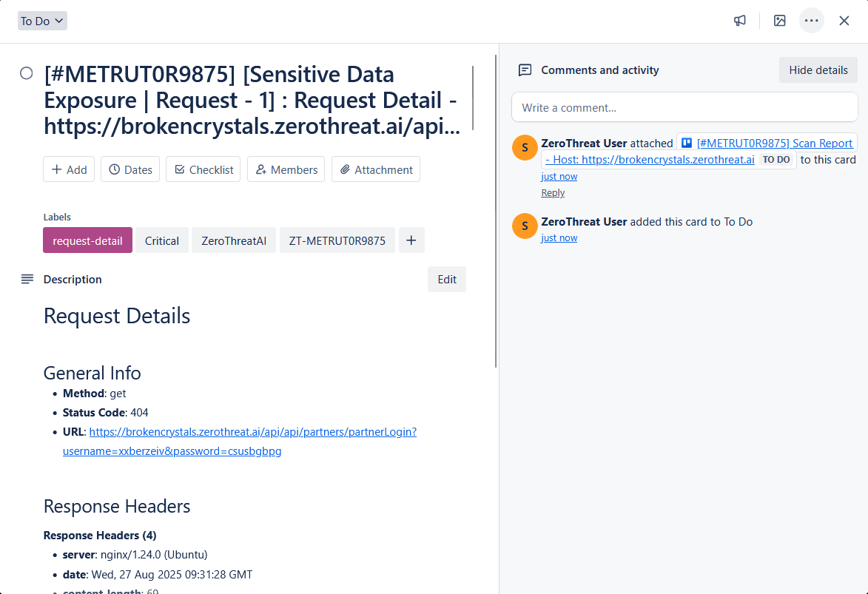Open the Dates picker button
The width and height of the screenshot is (868, 594).
click(x=130, y=169)
